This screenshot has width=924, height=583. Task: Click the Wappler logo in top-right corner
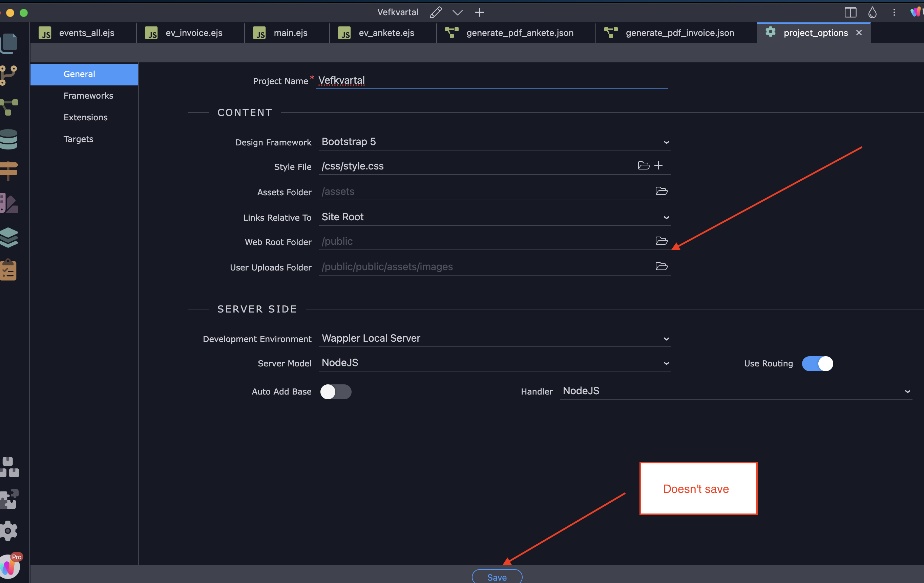[917, 12]
